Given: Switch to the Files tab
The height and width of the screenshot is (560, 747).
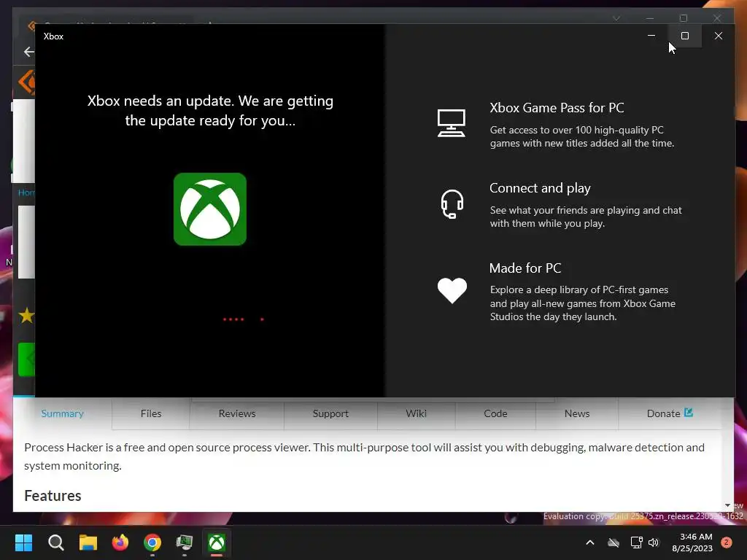Looking at the screenshot, I should click(151, 413).
